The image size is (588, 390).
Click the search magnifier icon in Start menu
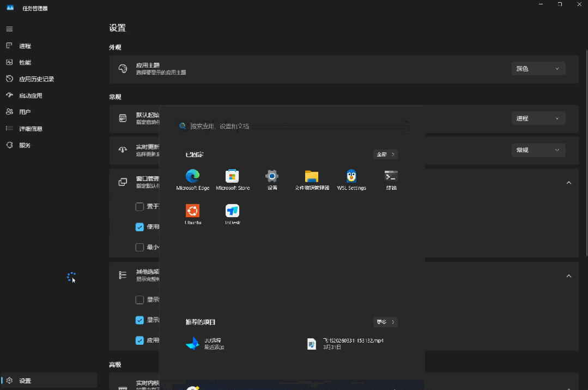click(x=182, y=126)
